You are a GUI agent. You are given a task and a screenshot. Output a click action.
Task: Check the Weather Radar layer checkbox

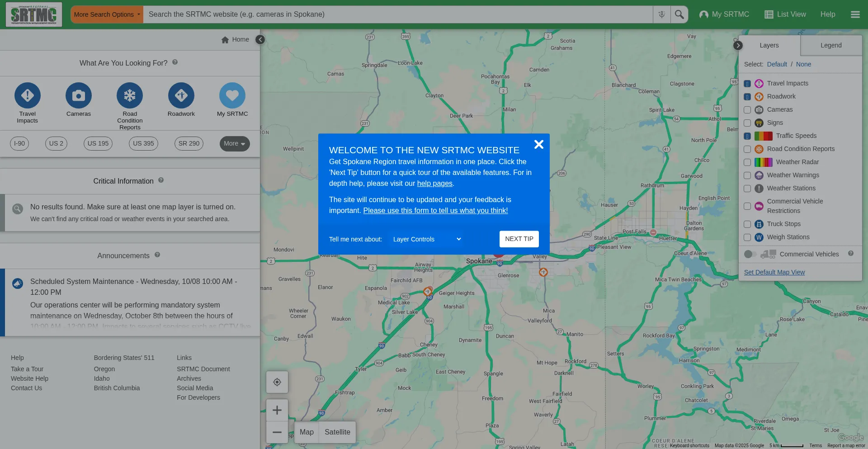747,162
